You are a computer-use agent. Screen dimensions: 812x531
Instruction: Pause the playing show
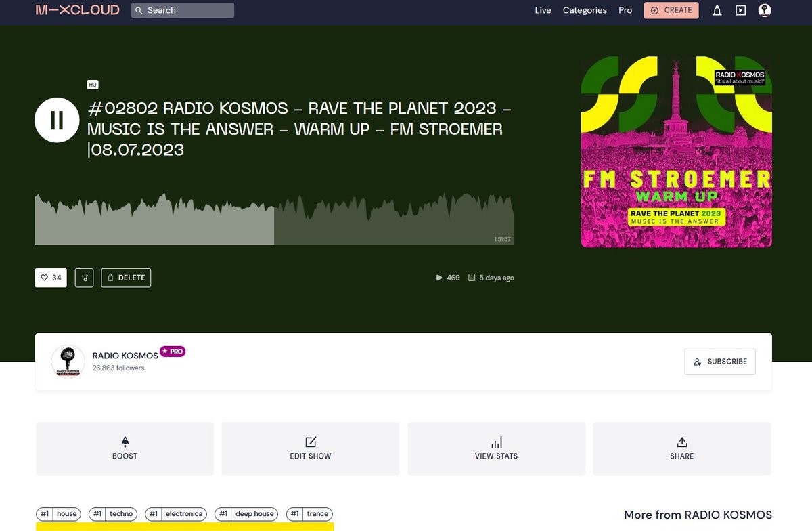pyautogui.click(x=57, y=120)
